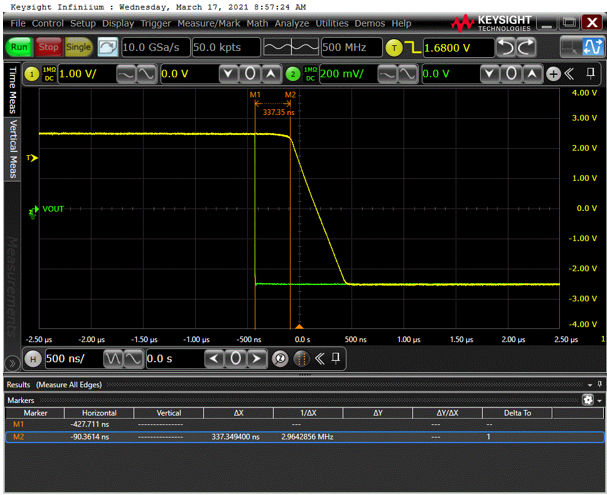Increase channel 2 vertical scale fine
The width and height of the screenshot is (607, 495).
[408, 74]
